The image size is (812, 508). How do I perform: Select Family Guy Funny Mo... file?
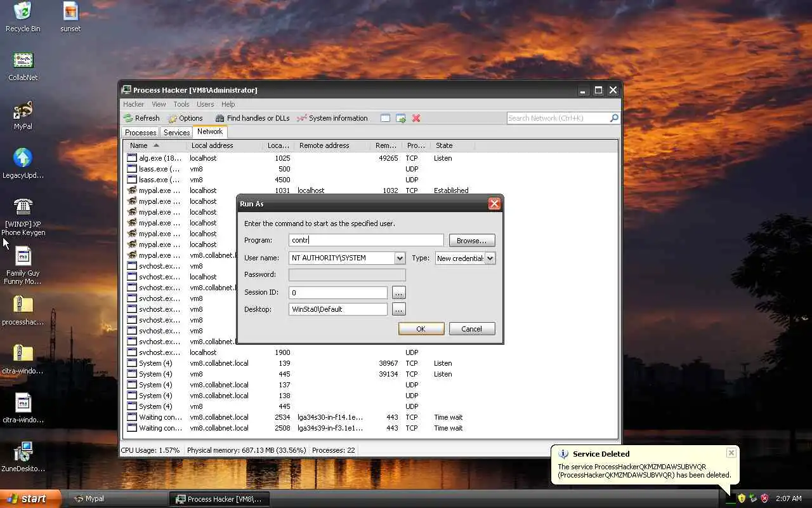pos(23,266)
